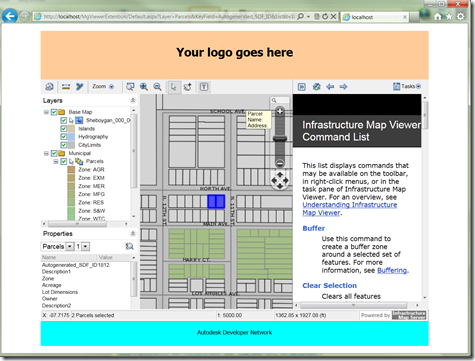Collapse the Base Map group
Image resolution: width=475 pixels, height=361 pixels.
(x=46, y=112)
